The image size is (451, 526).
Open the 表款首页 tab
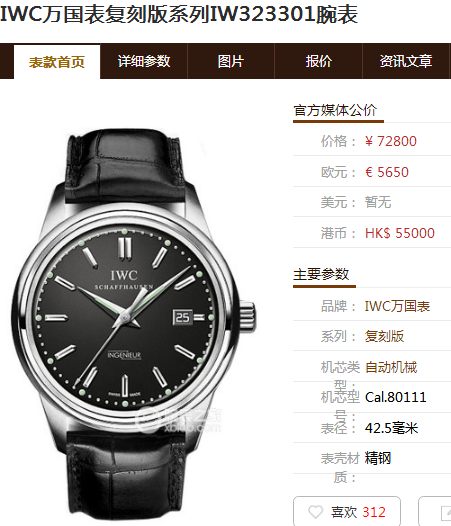(57, 62)
